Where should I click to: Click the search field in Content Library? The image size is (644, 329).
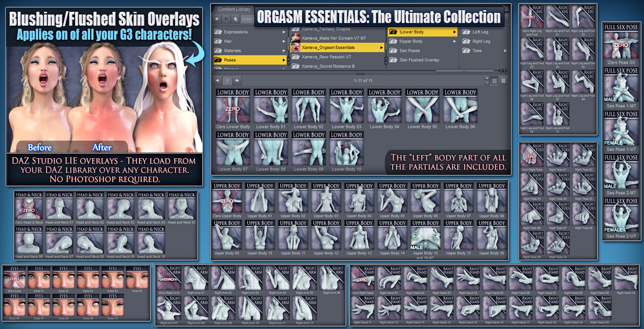coord(247,19)
